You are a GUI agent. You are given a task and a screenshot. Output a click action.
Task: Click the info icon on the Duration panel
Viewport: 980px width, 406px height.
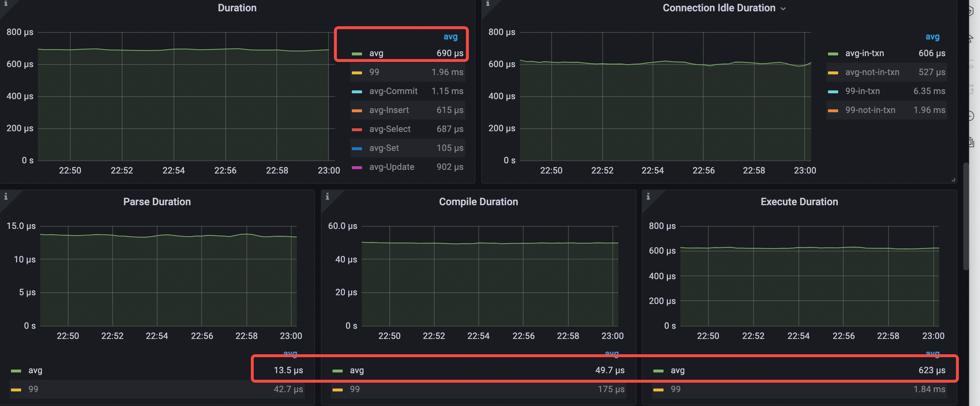click(5, 3)
